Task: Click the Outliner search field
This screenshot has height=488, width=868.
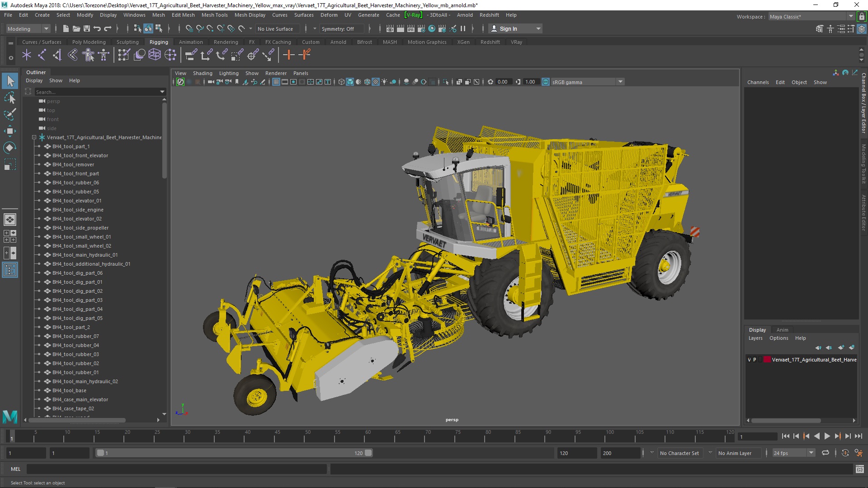Action: (x=99, y=92)
